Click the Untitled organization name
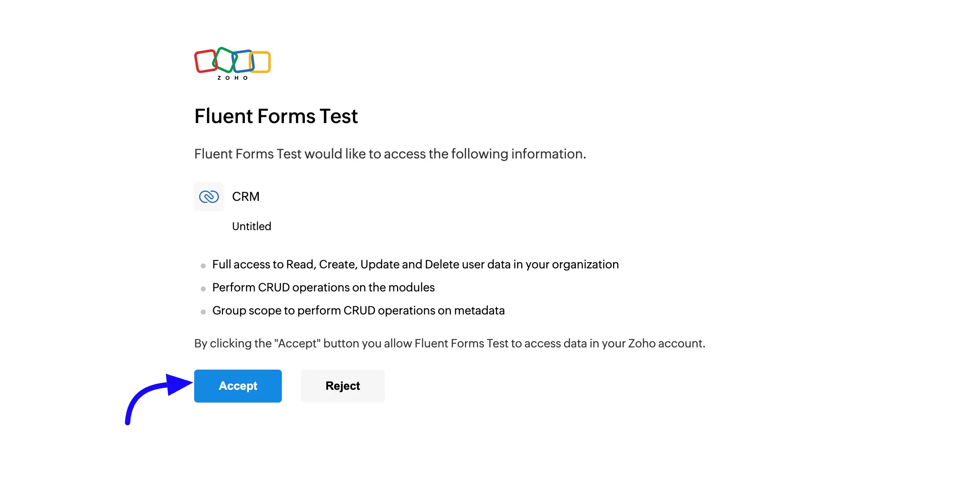 [251, 226]
